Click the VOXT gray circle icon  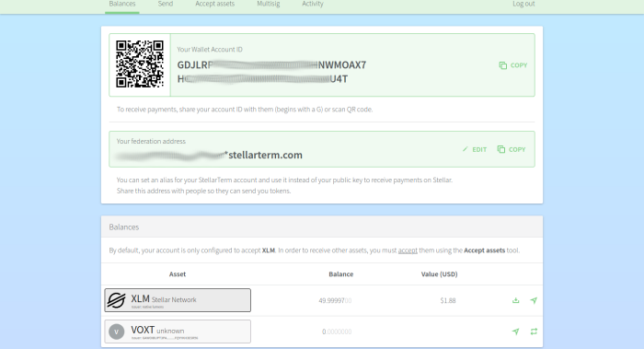[116, 332]
